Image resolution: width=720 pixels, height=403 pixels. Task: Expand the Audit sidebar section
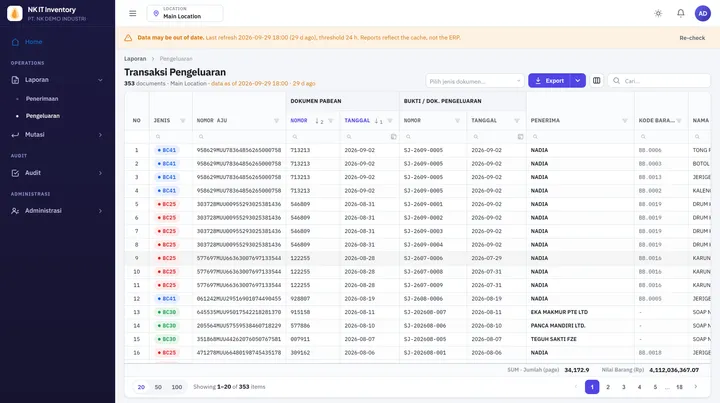coord(57,173)
